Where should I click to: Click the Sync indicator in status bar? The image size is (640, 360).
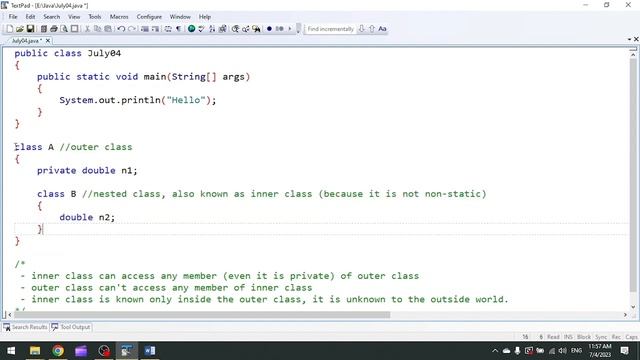(601, 337)
